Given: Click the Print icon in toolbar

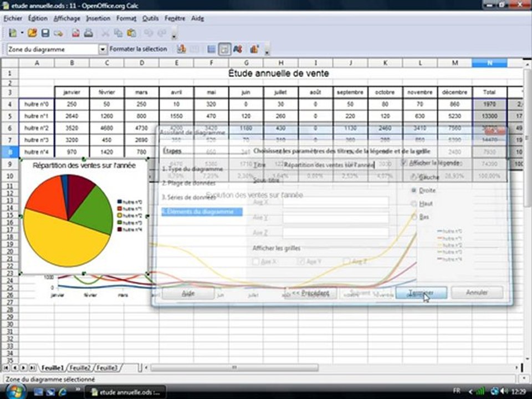Looking at the screenshot, I should (89, 33).
